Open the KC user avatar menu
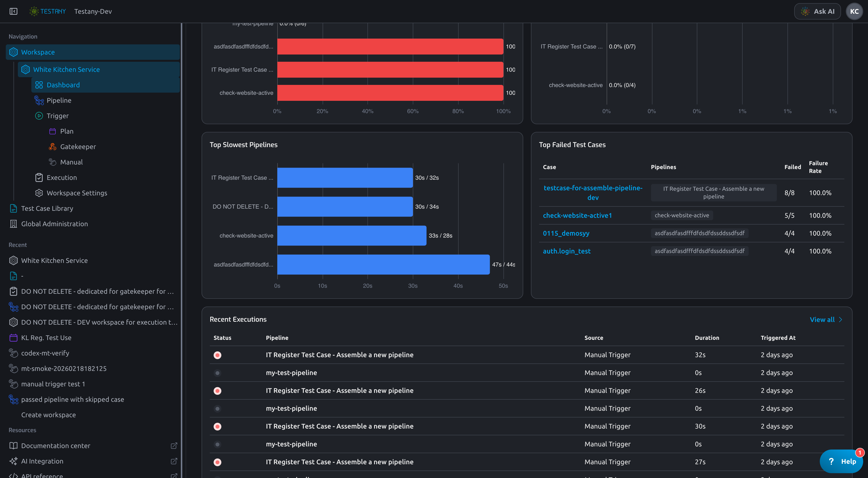 854,12
